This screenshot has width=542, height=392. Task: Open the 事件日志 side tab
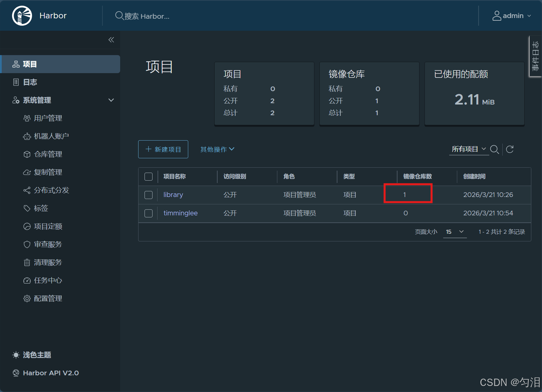pos(535,56)
